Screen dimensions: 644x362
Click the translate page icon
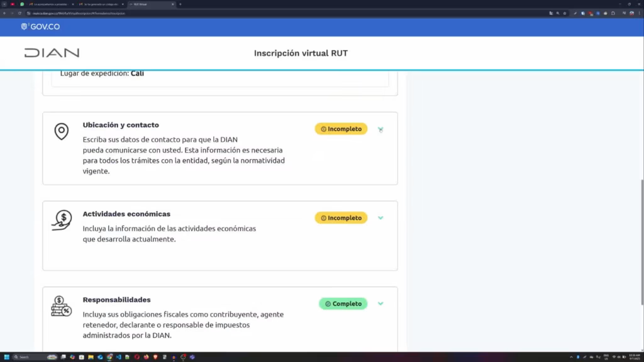click(x=551, y=13)
